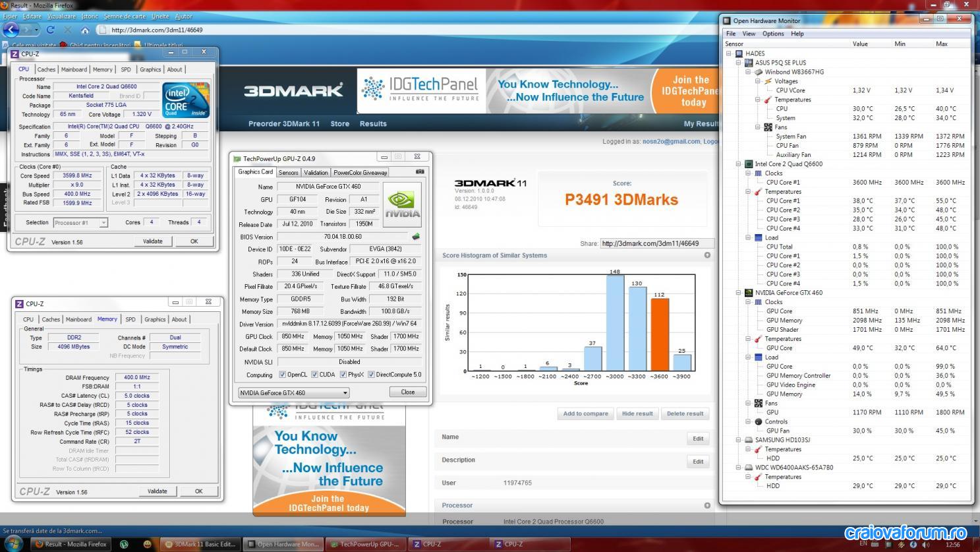Viewport: 980px width, 552px height.
Task: Toggle the CUDA checkbox in GPU-Z
Action: (314, 375)
